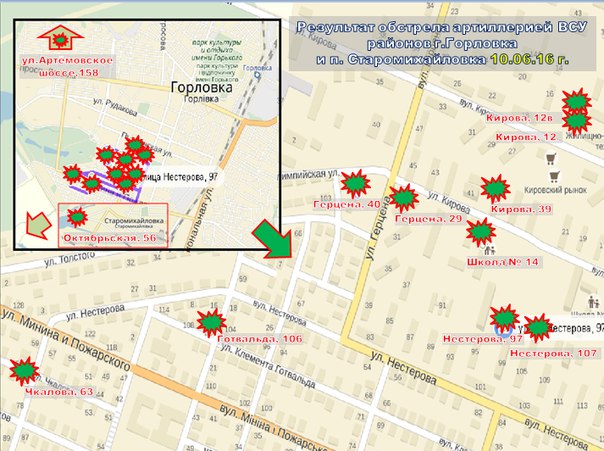Screen dimensions: 604x451
Task: Click the explosion marker above Октябрьская, 56 in inset
Action: (x=77, y=217)
